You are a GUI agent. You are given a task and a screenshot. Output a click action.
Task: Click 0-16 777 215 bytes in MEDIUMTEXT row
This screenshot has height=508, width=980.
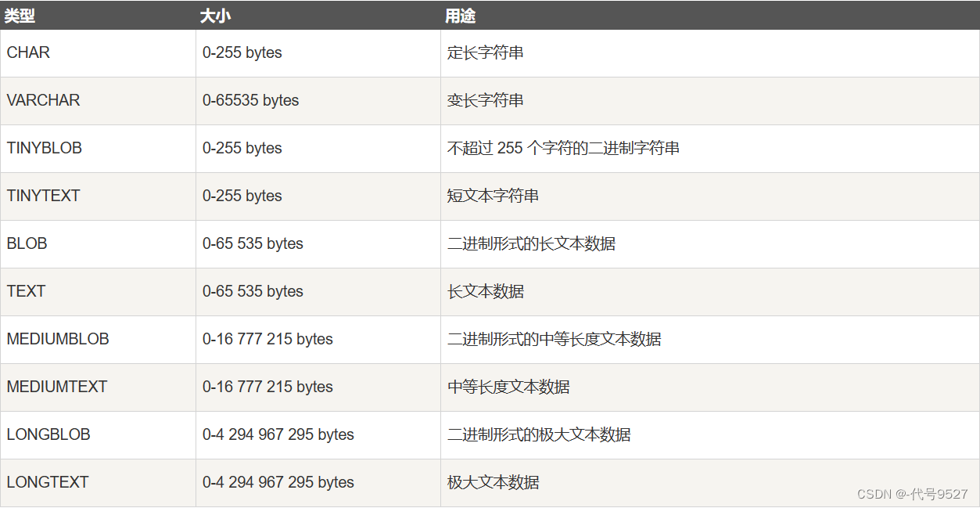point(267,387)
